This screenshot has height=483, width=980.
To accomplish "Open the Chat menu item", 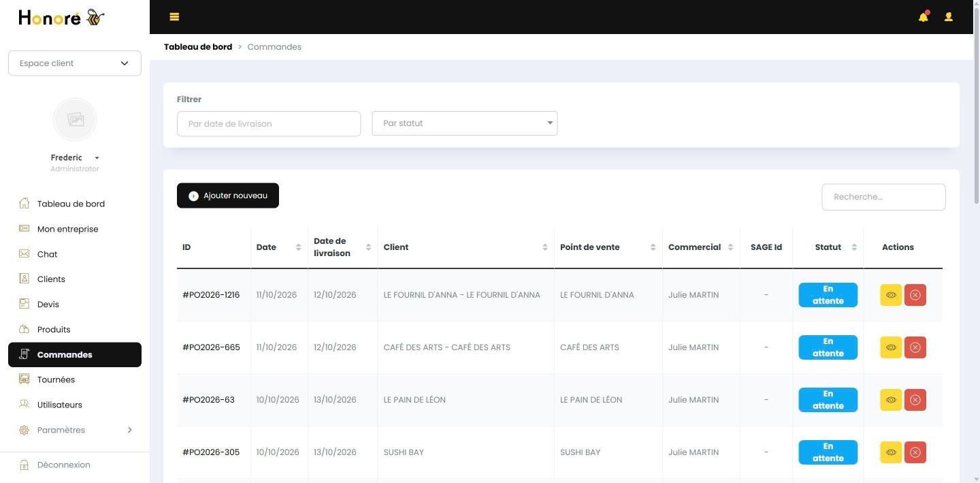I will (x=75, y=254).
